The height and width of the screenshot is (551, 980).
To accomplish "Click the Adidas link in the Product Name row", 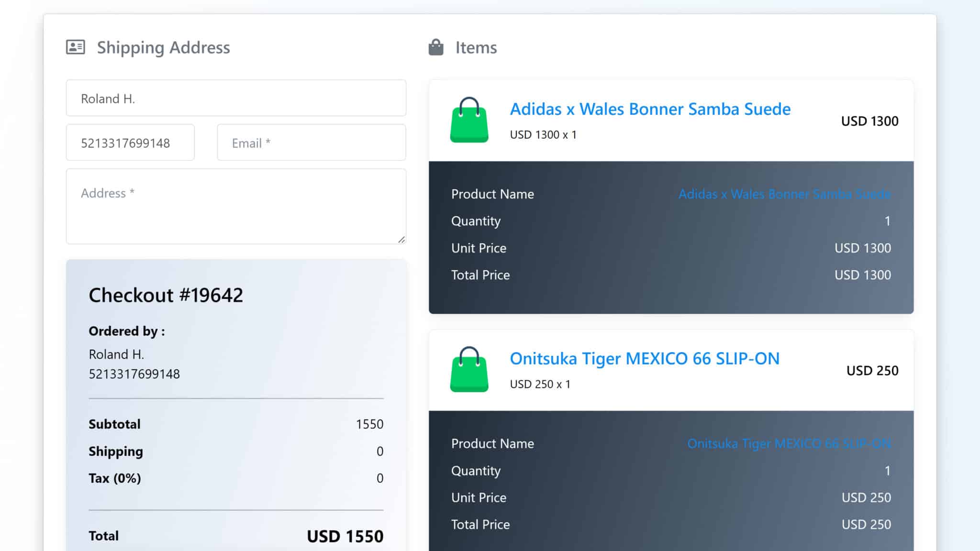I will point(784,194).
